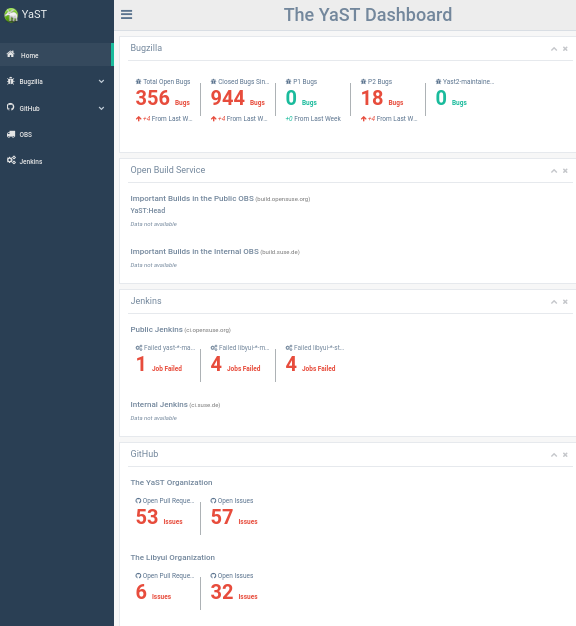Close the Bugzilla panel
The height and width of the screenshot is (626, 576).
[565, 49]
